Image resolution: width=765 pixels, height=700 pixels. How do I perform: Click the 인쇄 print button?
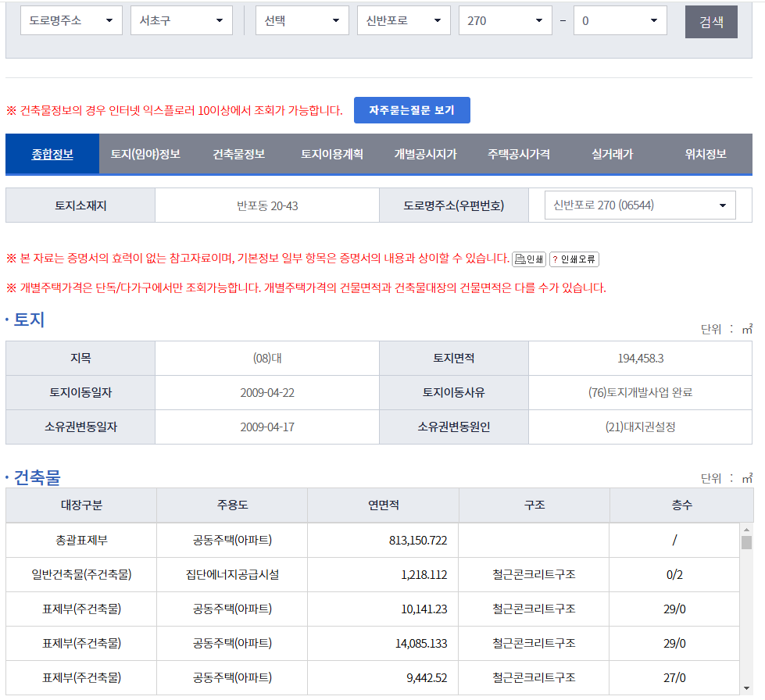coord(529,259)
